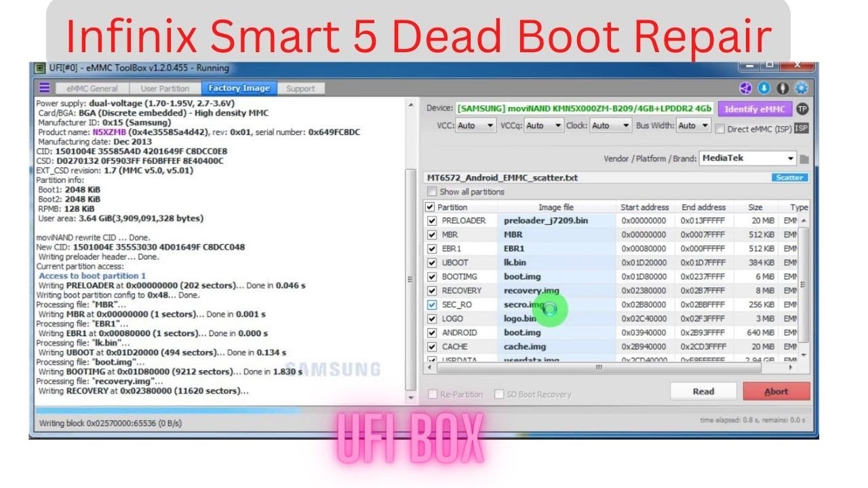868x488 pixels.
Task: Open the purple hamburger menu icon
Action: tap(44, 87)
